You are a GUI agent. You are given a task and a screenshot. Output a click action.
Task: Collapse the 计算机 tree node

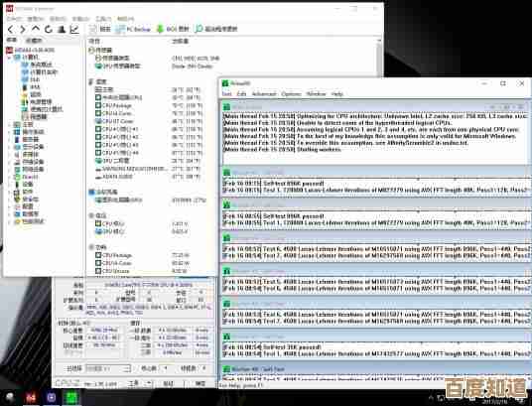[9, 58]
